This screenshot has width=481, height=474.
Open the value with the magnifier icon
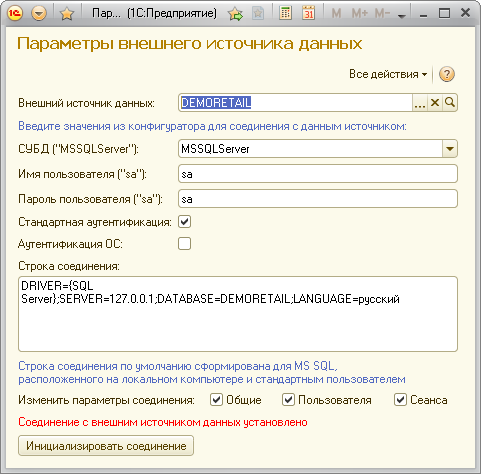[450, 103]
